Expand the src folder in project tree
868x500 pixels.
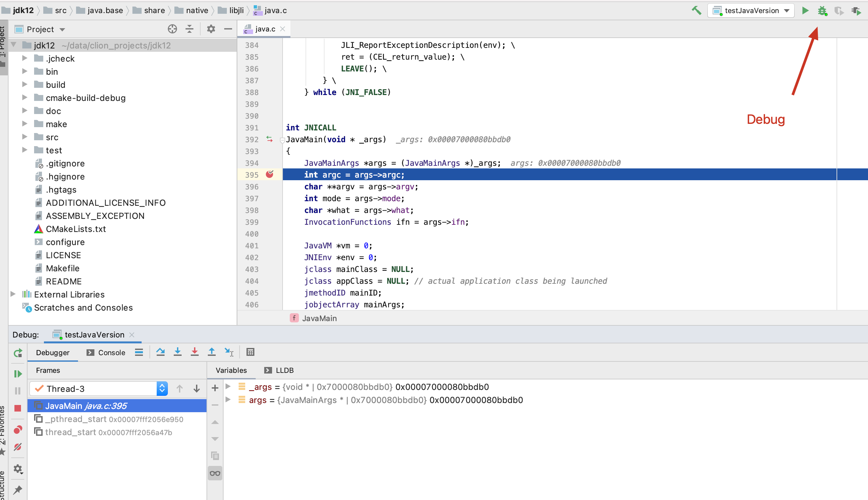click(24, 137)
